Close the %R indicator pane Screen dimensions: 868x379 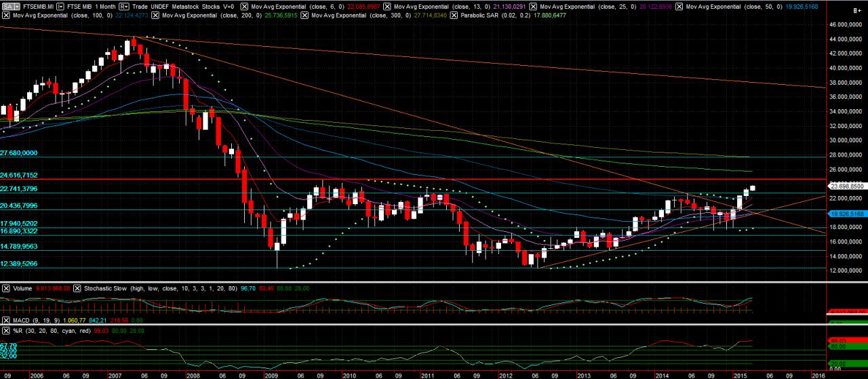[5, 330]
